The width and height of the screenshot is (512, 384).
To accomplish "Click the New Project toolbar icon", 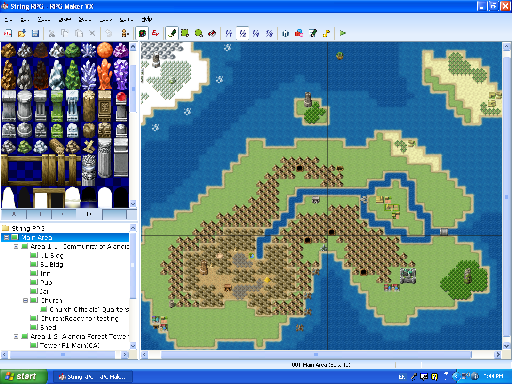I will pos(8,33).
